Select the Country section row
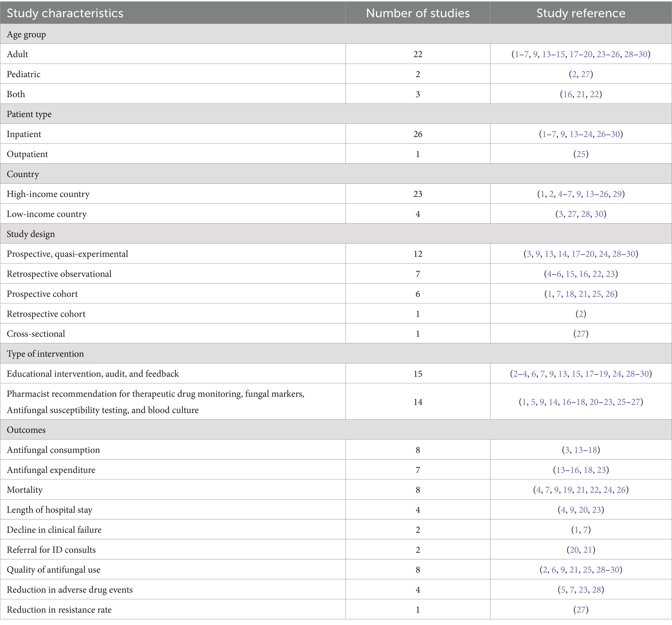The height and width of the screenshot is (625, 672). (x=336, y=174)
